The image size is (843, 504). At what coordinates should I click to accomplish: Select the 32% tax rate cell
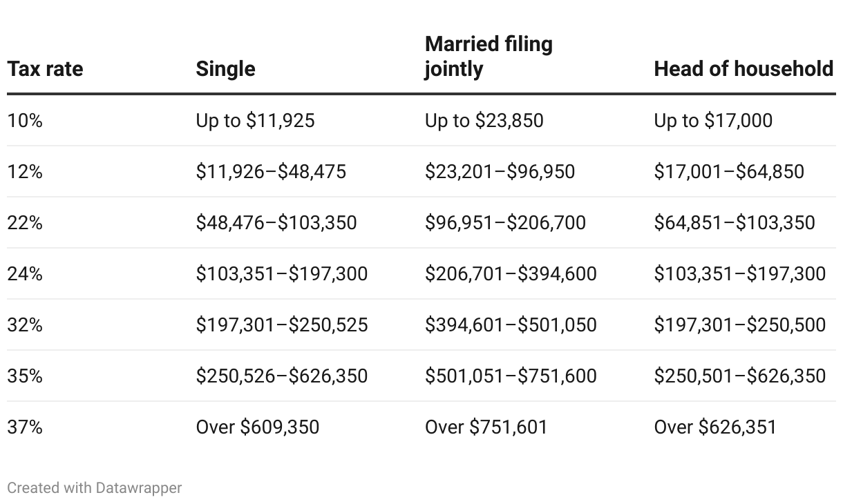click(x=25, y=325)
